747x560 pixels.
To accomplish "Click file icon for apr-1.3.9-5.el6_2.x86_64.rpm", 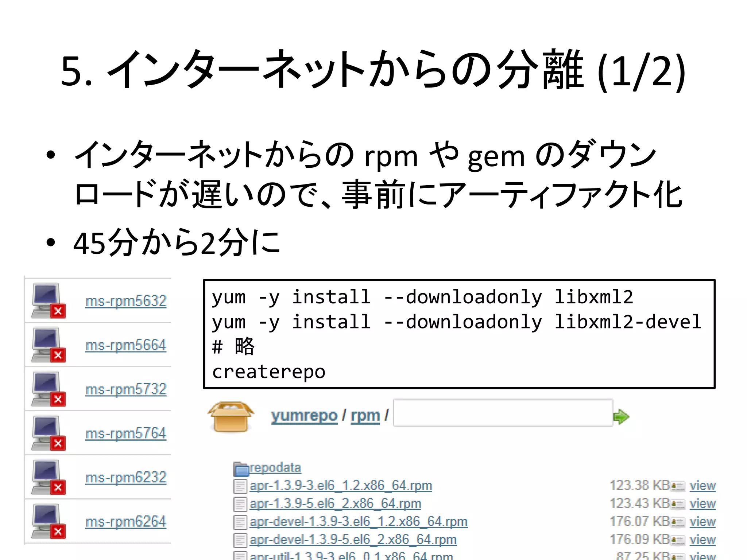I will [240, 504].
